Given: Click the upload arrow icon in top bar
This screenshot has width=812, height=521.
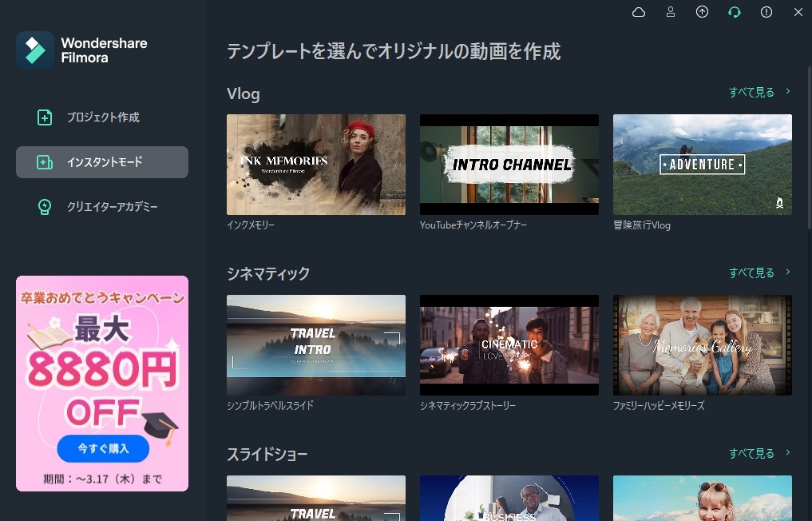Looking at the screenshot, I should pyautogui.click(x=702, y=12).
